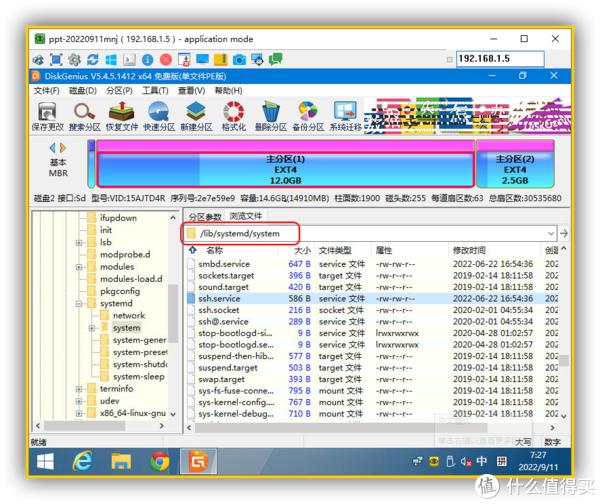Expand the udev folder node
The image size is (600, 504).
pos(79,401)
